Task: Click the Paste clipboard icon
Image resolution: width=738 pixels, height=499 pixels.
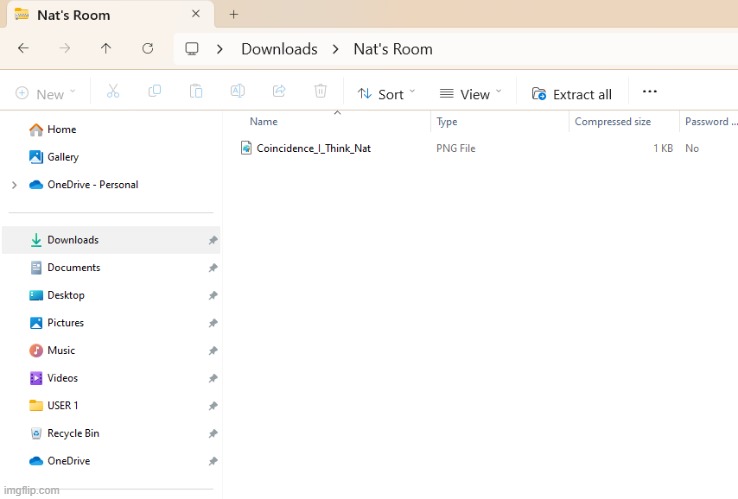Action: click(x=196, y=91)
